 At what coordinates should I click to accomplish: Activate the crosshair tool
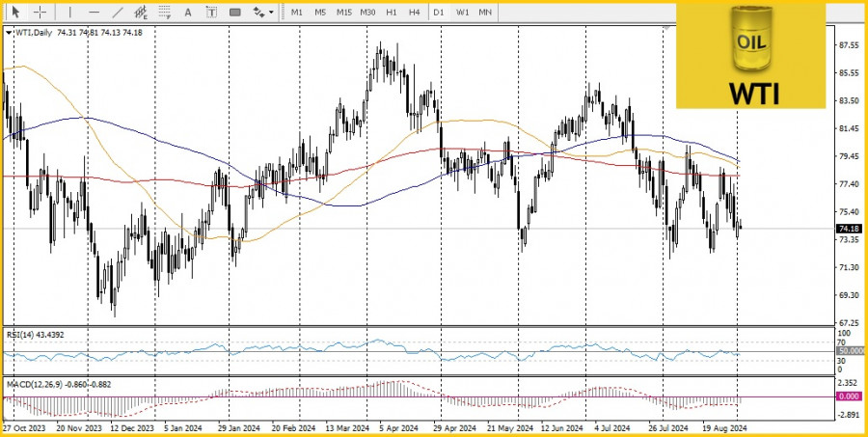pyautogui.click(x=40, y=13)
